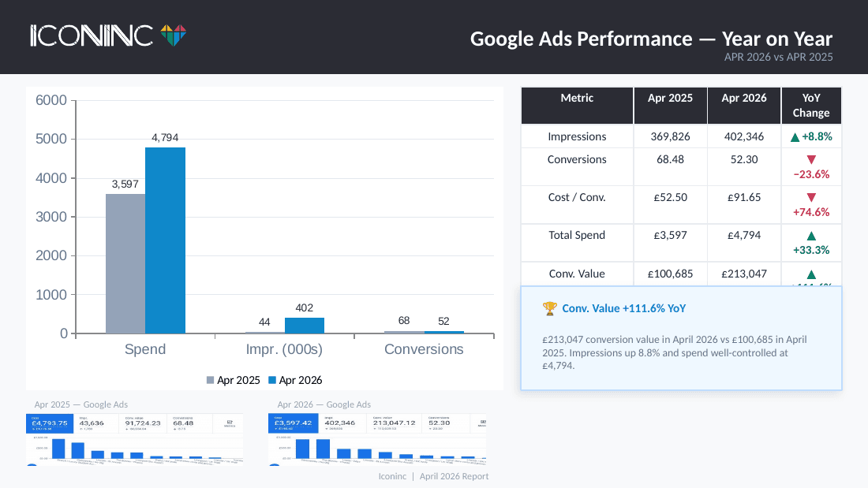Click the Iconinc heart-shaped logo icon
Viewport: 868px width, 488px height.
coord(174,35)
